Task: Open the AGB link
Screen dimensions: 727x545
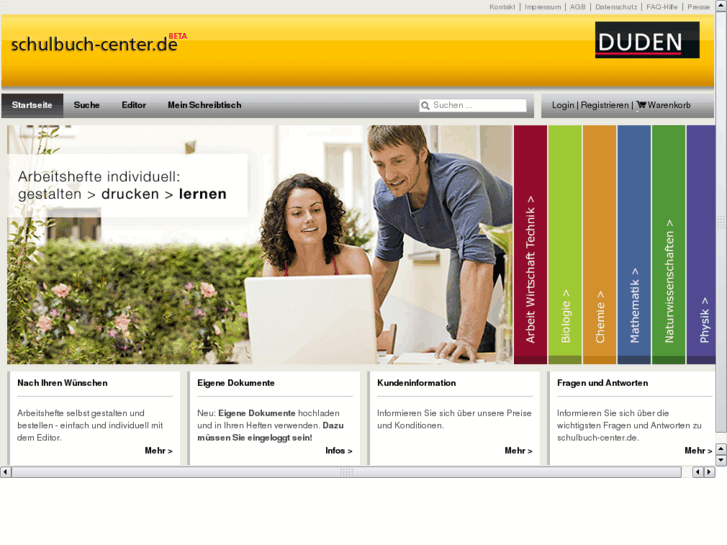Action: 578,7
